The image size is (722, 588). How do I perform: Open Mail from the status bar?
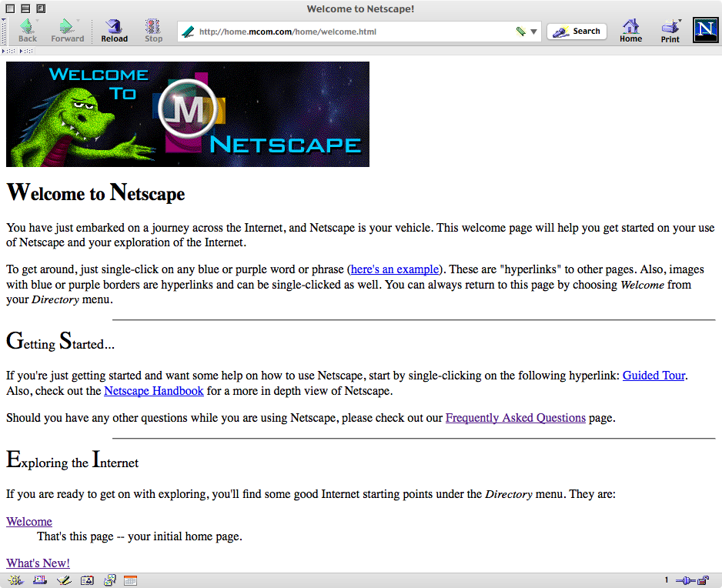click(39, 580)
